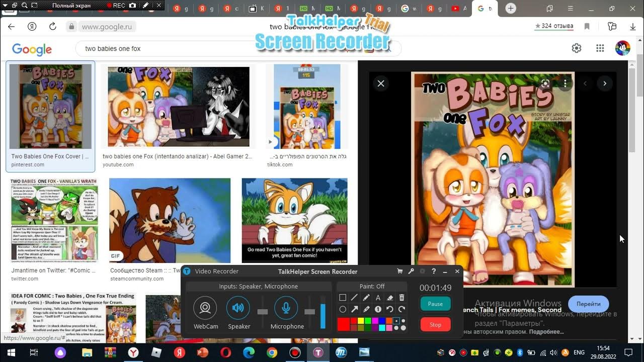Open the Google apps grid

tap(600, 48)
